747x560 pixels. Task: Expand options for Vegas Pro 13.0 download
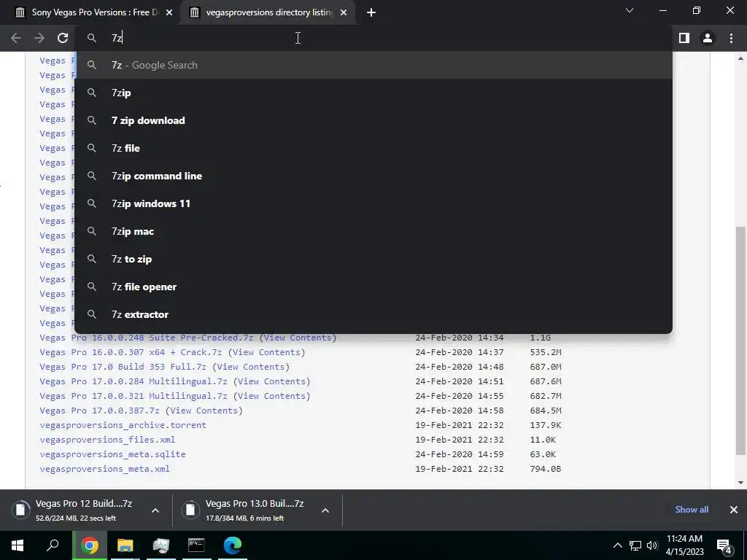tap(325, 510)
